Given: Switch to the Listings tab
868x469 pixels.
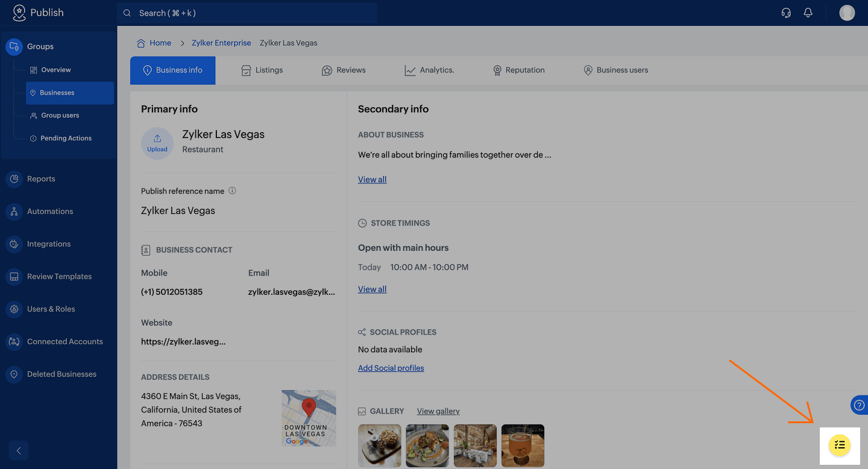Looking at the screenshot, I should click(262, 71).
